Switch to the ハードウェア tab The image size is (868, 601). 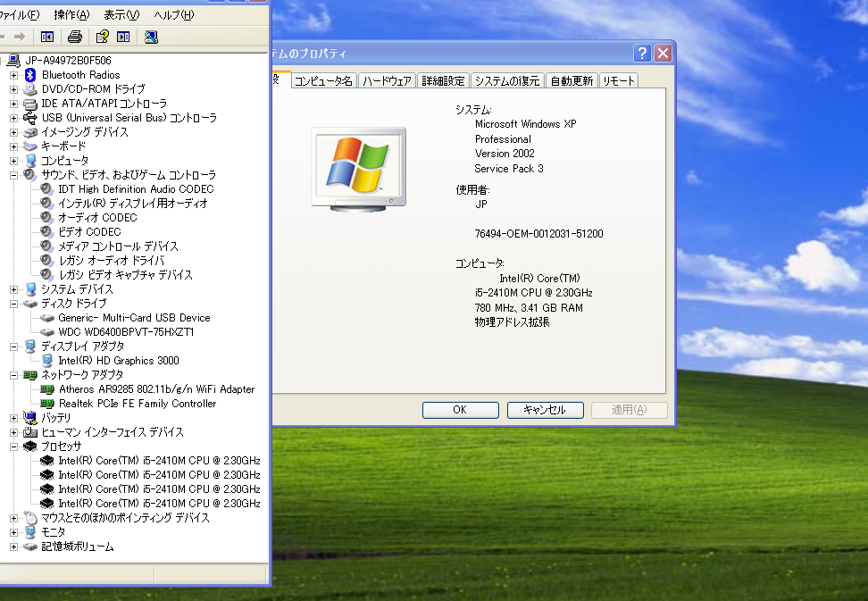(387, 80)
